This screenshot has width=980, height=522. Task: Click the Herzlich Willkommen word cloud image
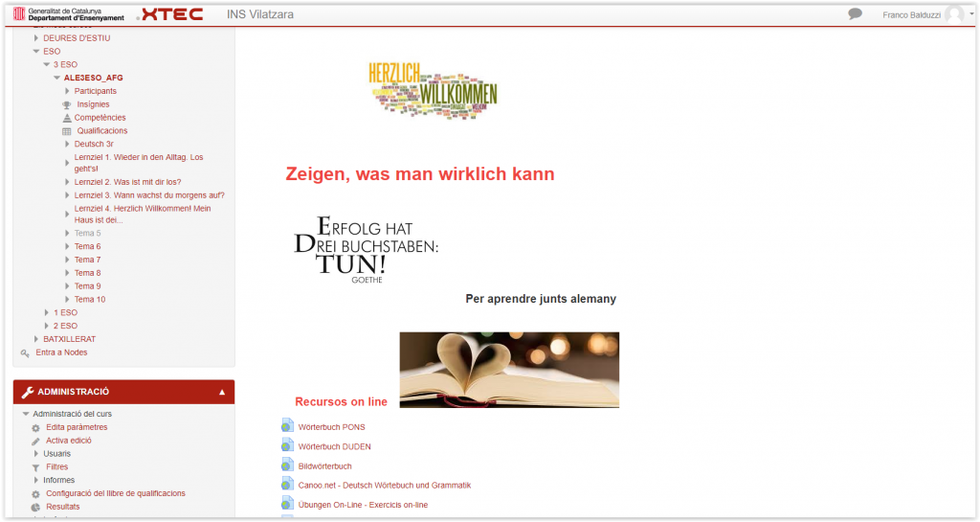pos(433,90)
